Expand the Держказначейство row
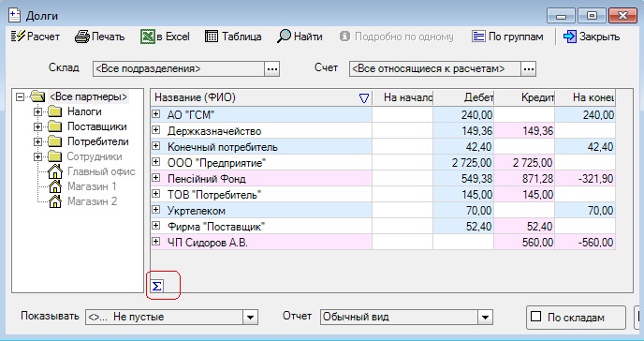The image size is (644, 341). pyautogui.click(x=156, y=130)
